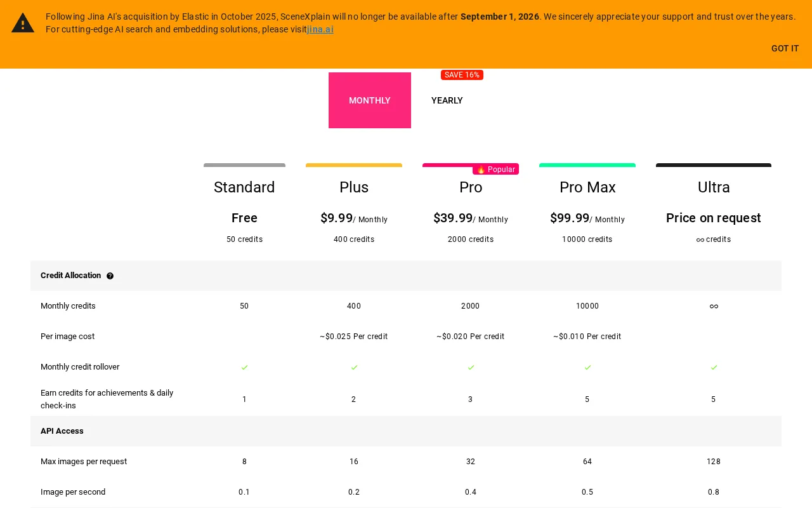
Task: Click rollover checkmark in Standard column
Action: [244, 368]
